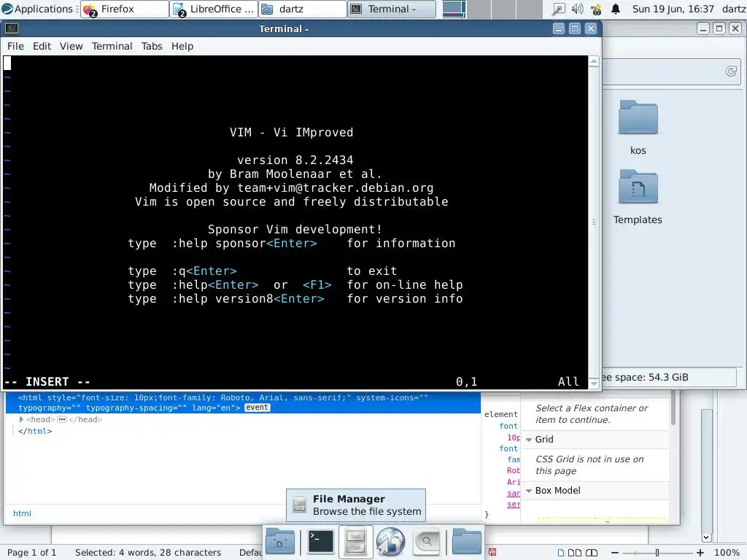The width and height of the screenshot is (747, 560).
Task: Open the volume control speaker icon
Action: [578, 9]
